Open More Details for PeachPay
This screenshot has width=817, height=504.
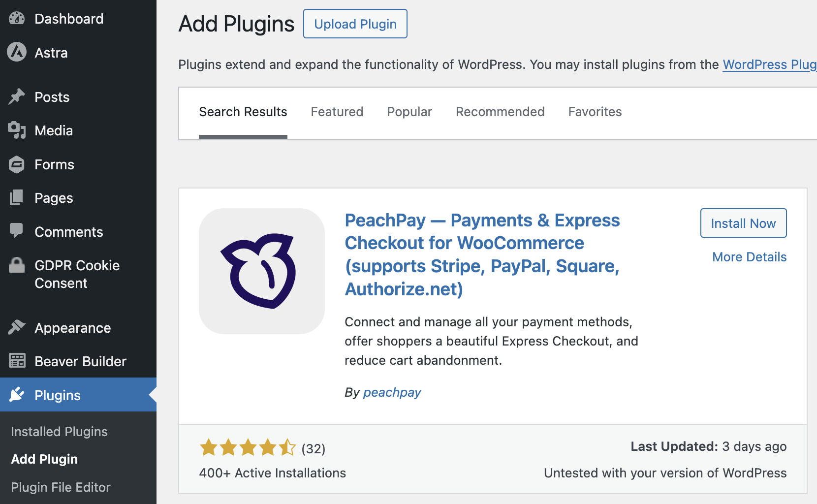749,257
